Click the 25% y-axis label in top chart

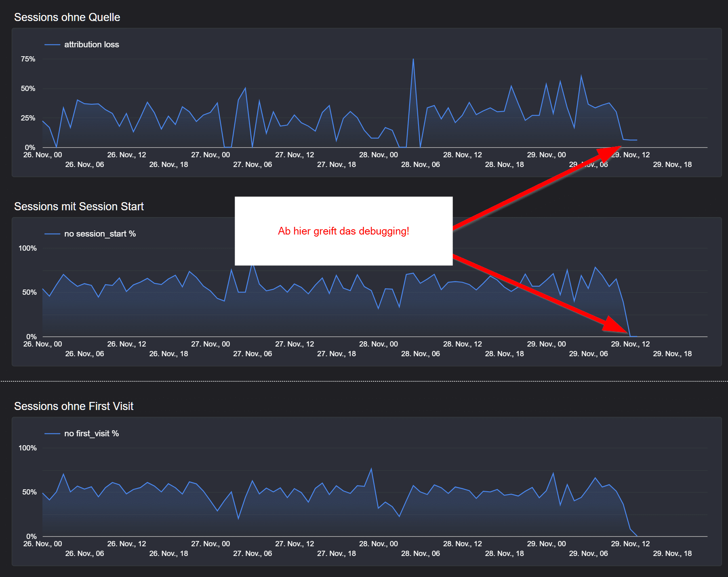[28, 118]
